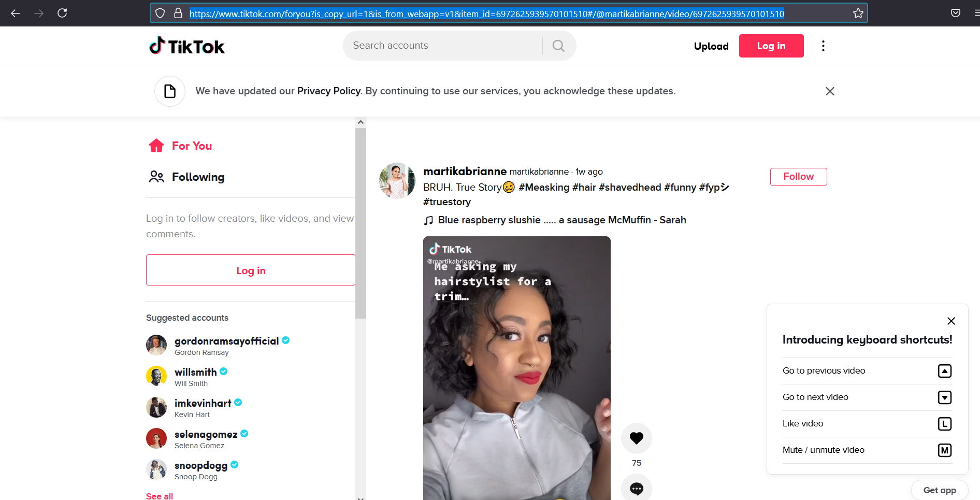The image size is (980, 500).
Task: Select 'Go to next video' shortcut row
Action: (867, 397)
